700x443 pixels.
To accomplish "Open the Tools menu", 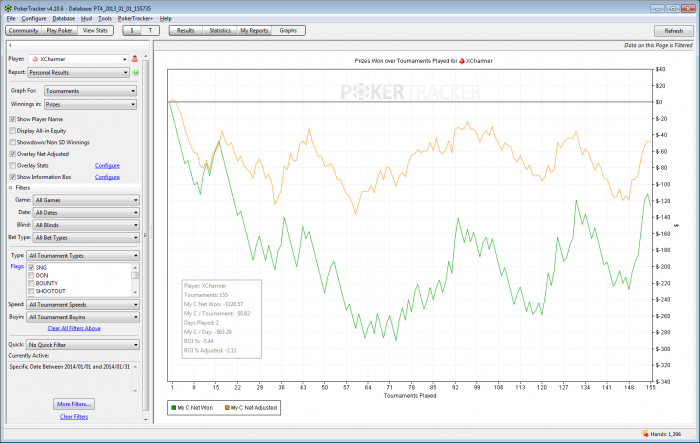I will pyautogui.click(x=105, y=18).
